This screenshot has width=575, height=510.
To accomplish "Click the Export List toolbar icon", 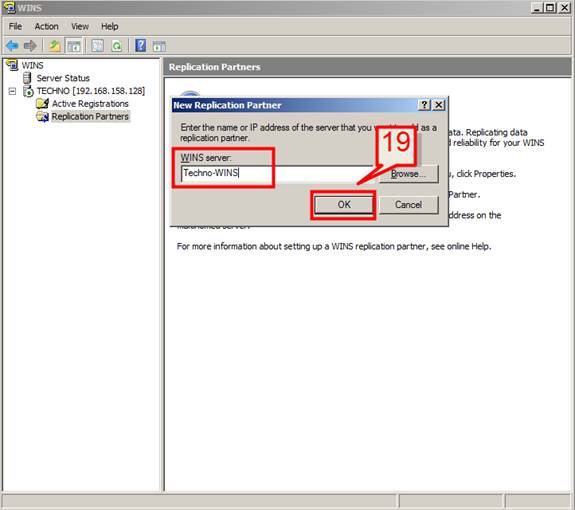I will [98, 46].
